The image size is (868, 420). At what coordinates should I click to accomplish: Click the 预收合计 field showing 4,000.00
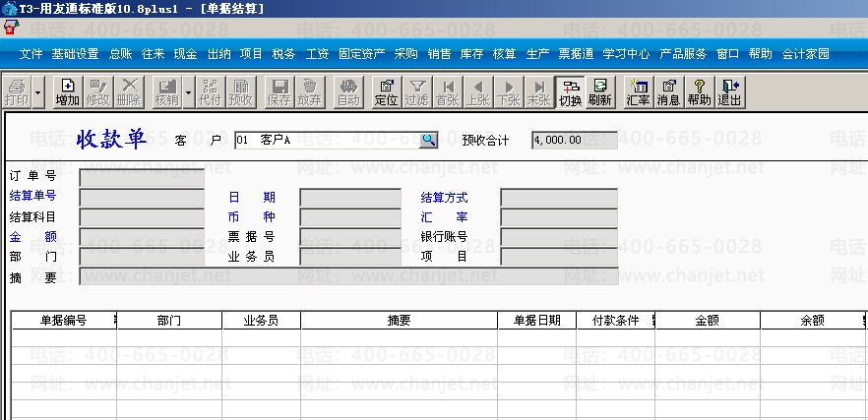(575, 140)
